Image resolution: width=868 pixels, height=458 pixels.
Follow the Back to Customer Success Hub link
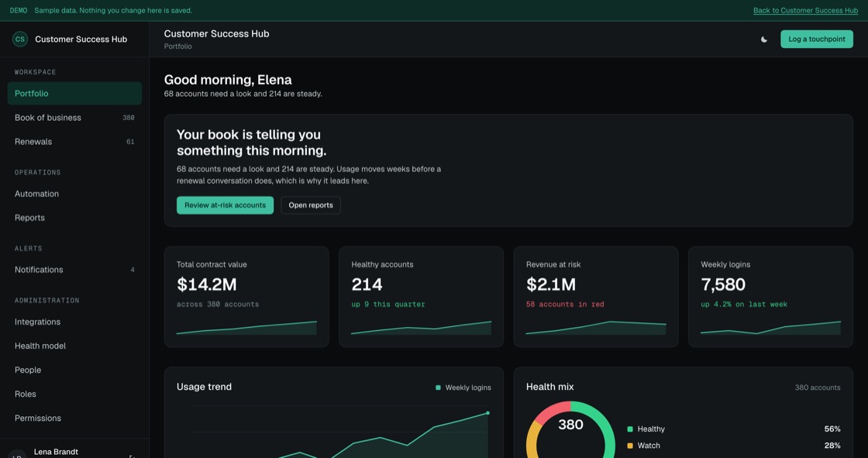pos(805,11)
